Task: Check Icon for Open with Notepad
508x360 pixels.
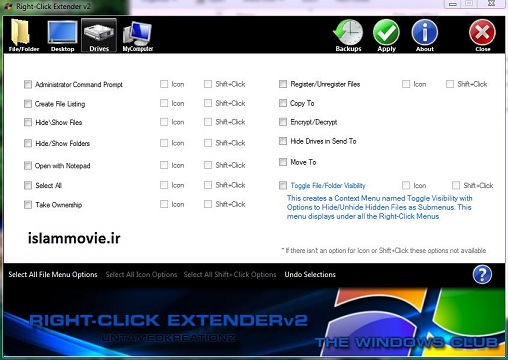Action: pos(164,165)
